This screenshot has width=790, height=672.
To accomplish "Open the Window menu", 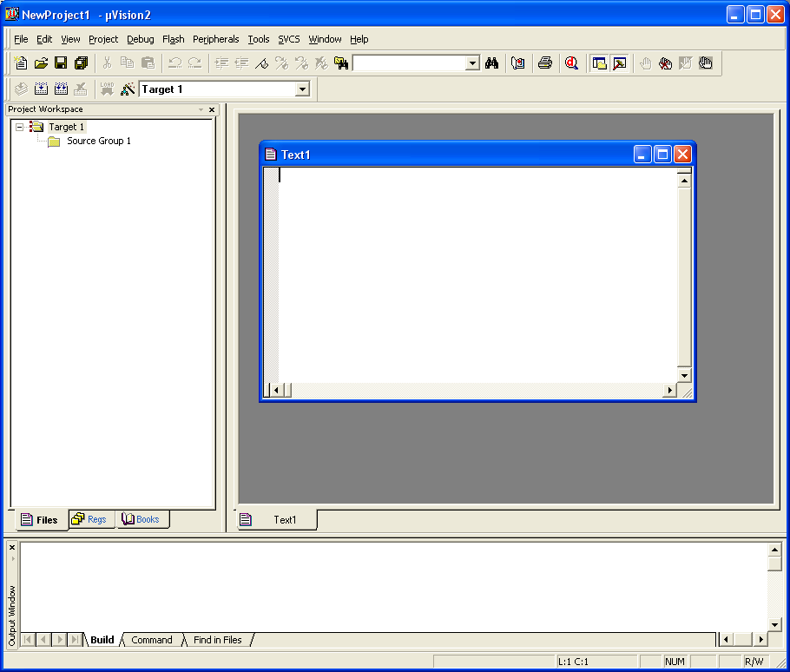I will tap(325, 39).
